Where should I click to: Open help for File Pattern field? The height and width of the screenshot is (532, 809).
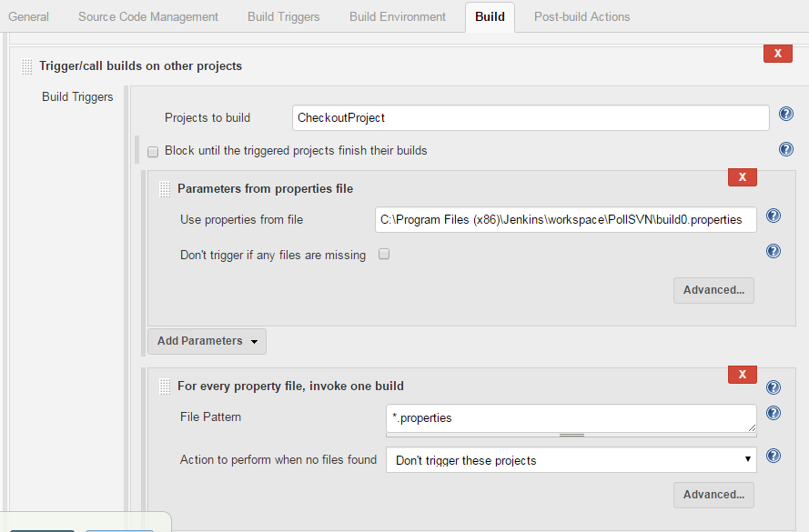point(773,412)
